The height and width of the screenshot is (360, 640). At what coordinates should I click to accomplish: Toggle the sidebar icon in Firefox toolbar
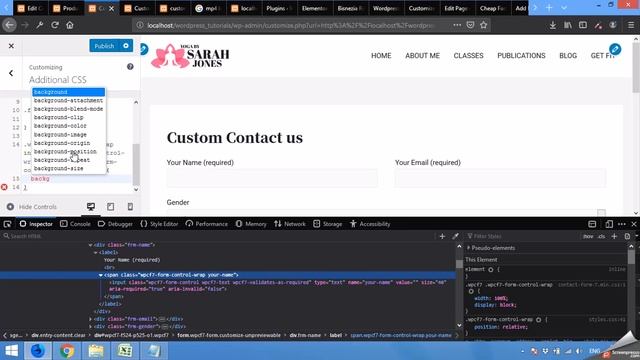pyautogui.click(x=583, y=25)
